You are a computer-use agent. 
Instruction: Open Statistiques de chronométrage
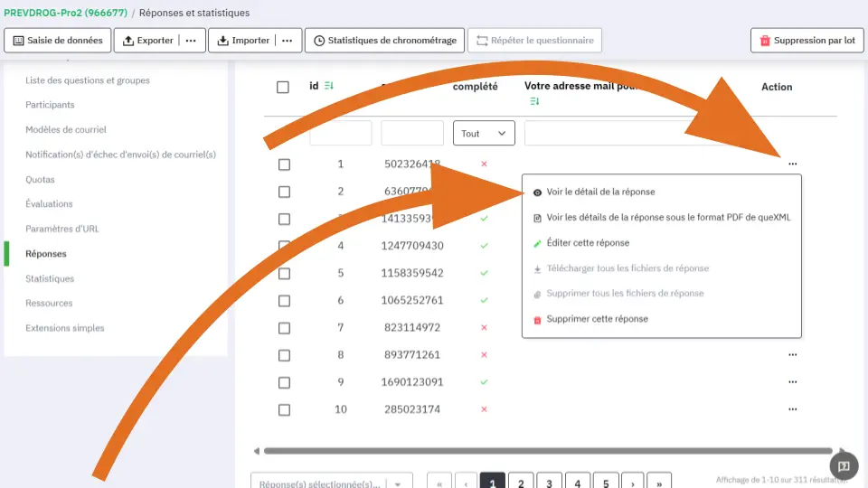(x=385, y=41)
